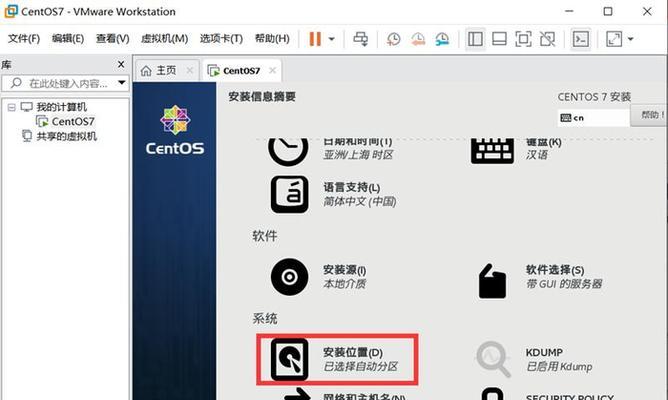
Task: Click the 亚洲/上海 时区 text
Action: point(358,155)
